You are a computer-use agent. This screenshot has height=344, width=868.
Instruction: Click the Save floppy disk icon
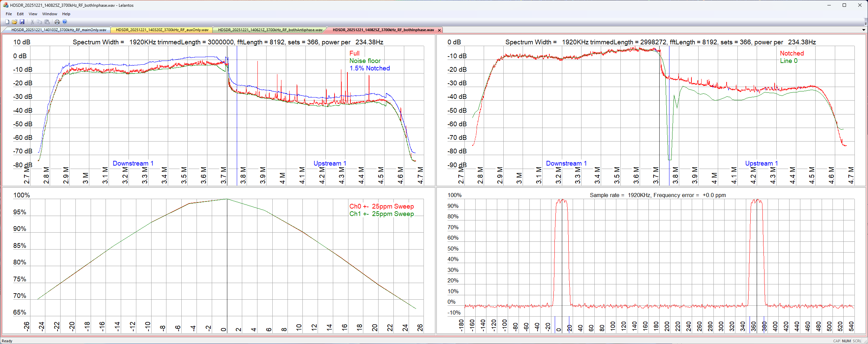(x=22, y=22)
